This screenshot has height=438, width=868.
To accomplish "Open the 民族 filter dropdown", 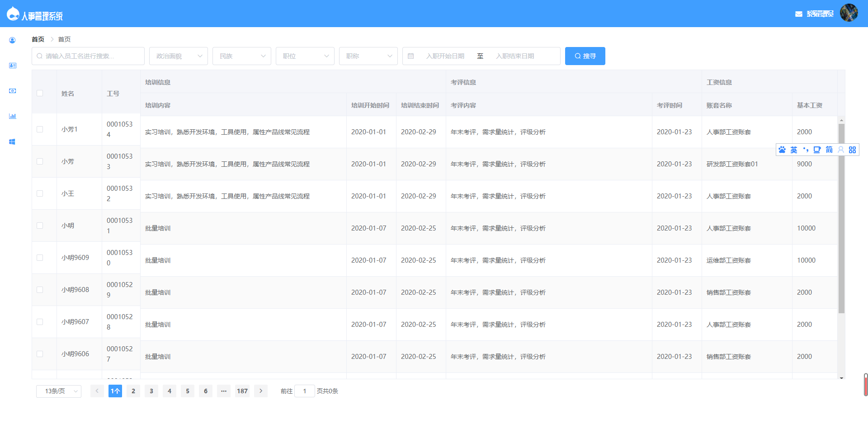I will coord(242,56).
